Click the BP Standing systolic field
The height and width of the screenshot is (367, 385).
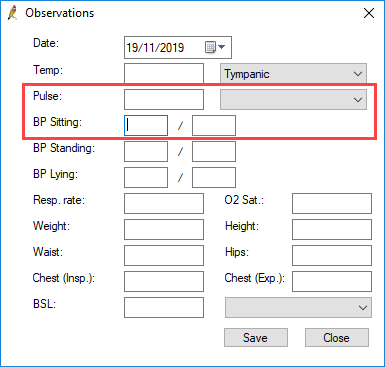coord(146,151)
